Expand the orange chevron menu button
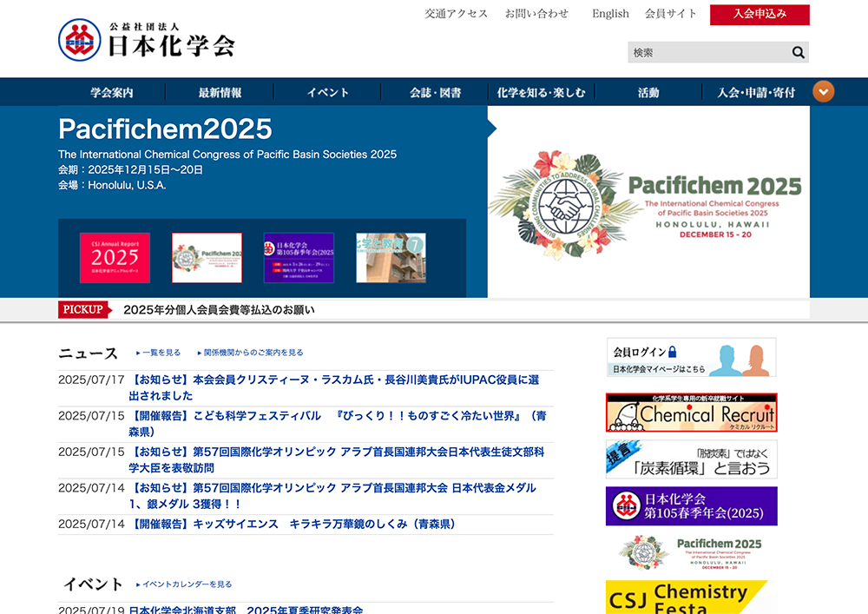This screenshot has width=868, height=614. tap(823, 92)
